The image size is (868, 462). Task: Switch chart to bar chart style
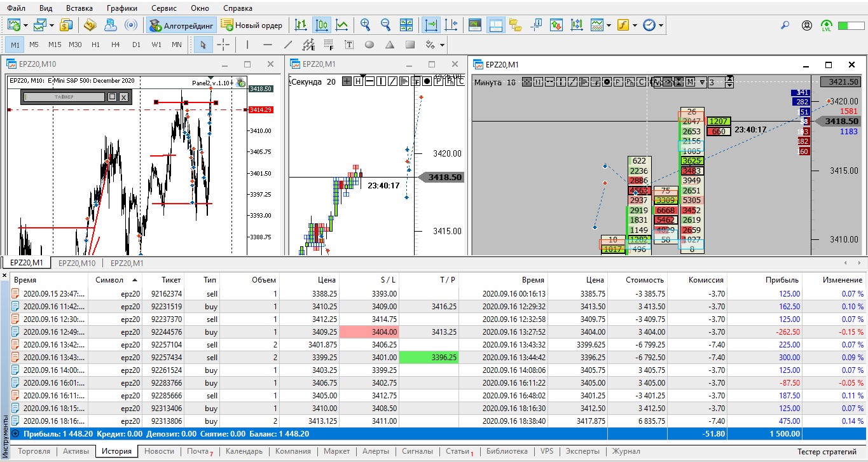(x=301, y=25)
